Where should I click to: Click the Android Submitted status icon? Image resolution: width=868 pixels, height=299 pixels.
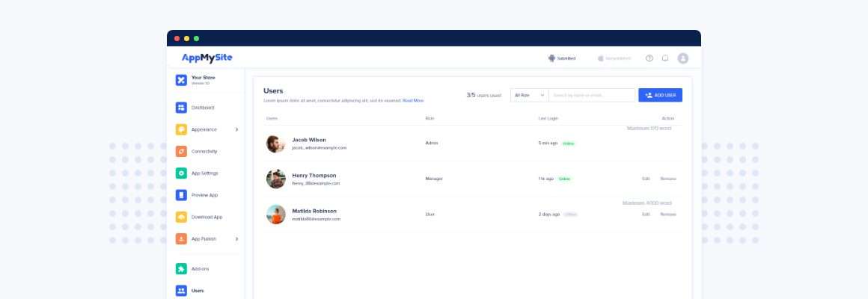pyautogui.click(x=551, y=58)
